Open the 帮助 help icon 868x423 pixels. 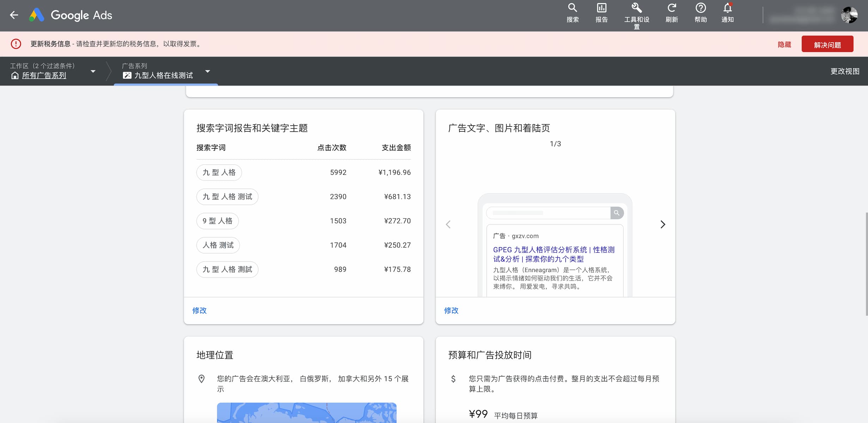700,8
